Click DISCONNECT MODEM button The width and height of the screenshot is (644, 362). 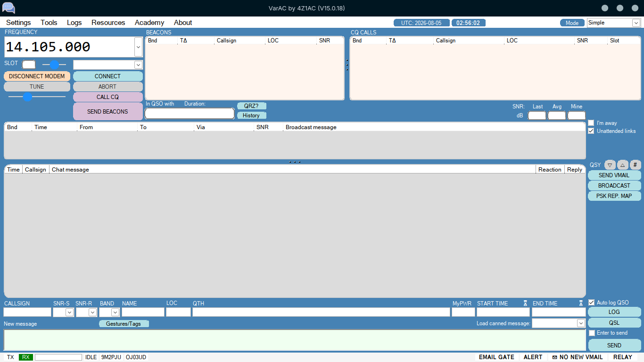pos(37,76)
